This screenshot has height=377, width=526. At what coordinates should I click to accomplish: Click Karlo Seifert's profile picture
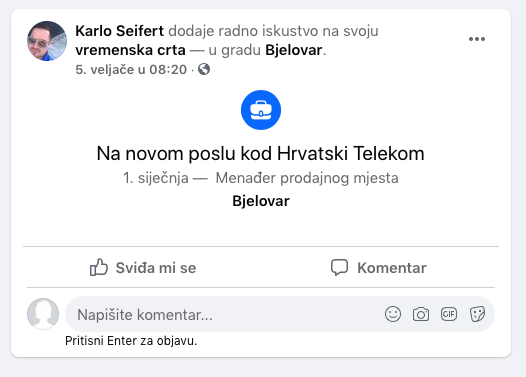(x=47, y=41)
